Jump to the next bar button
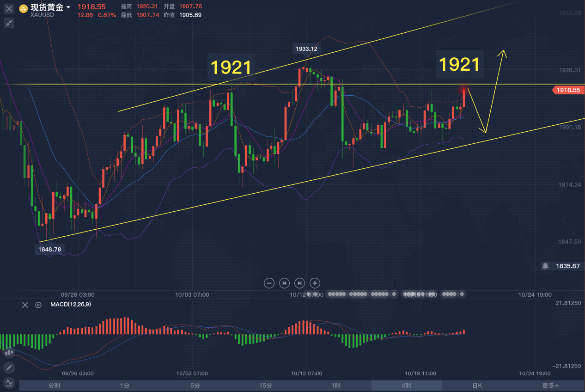 (x=300, y=283)
